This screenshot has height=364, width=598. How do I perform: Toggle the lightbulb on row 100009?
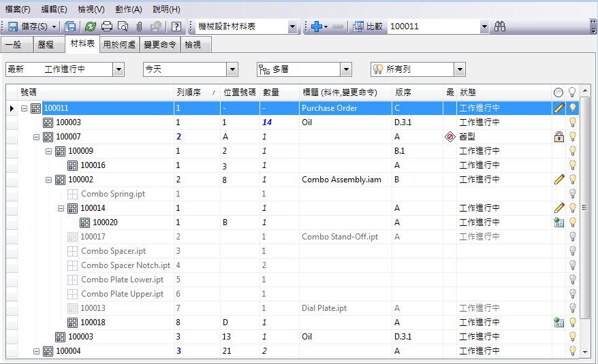coord(572,150)
